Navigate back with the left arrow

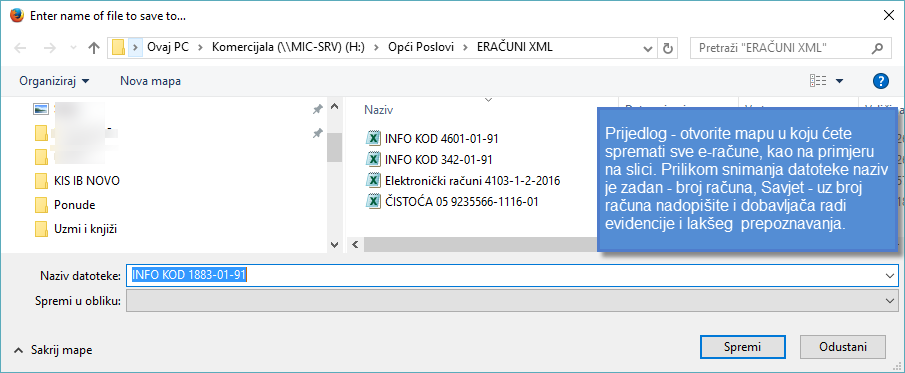20,49
